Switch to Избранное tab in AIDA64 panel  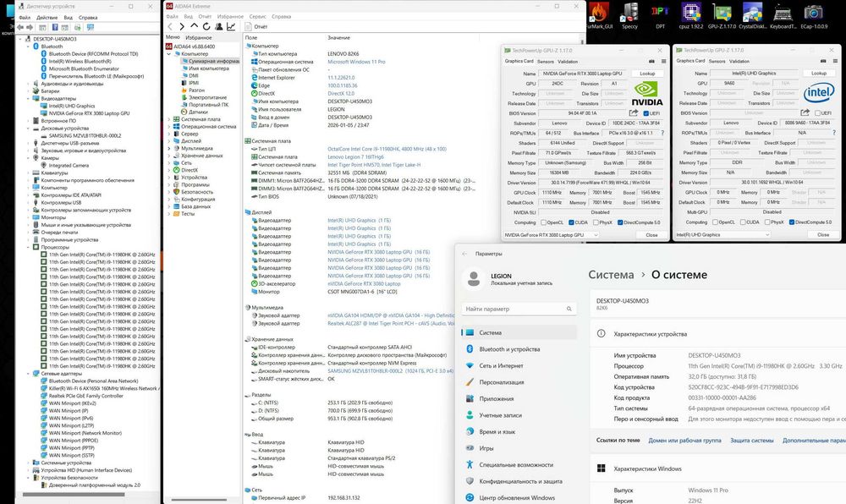pyautogui.click(x=199, y=38)
